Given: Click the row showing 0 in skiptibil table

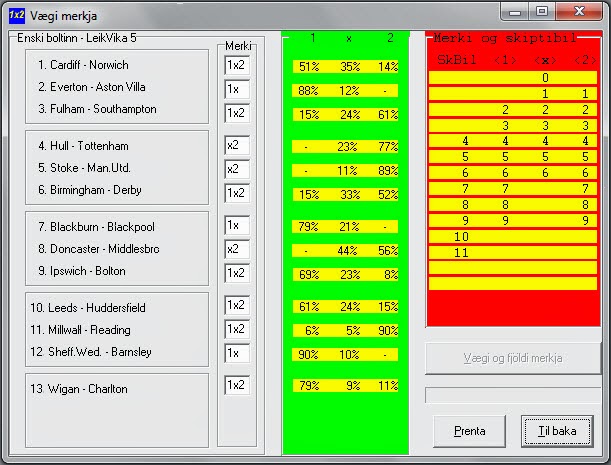Looking at the screenshot, I should tap(513, 78).
